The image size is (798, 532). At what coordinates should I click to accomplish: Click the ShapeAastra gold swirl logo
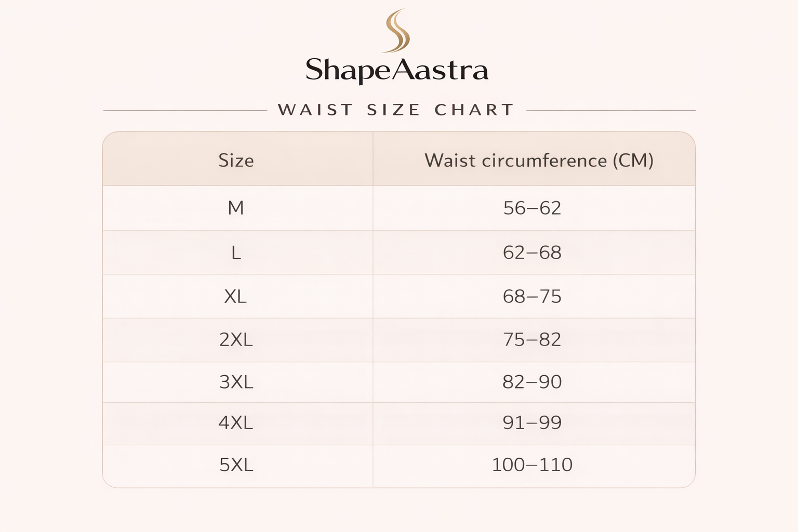tap(397, 31)
